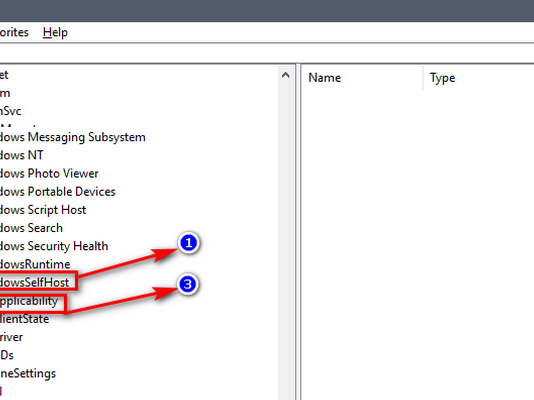Open the partially visible Favorites menu
The height and width of the screenshot is (400, 534).
[14, 32]
